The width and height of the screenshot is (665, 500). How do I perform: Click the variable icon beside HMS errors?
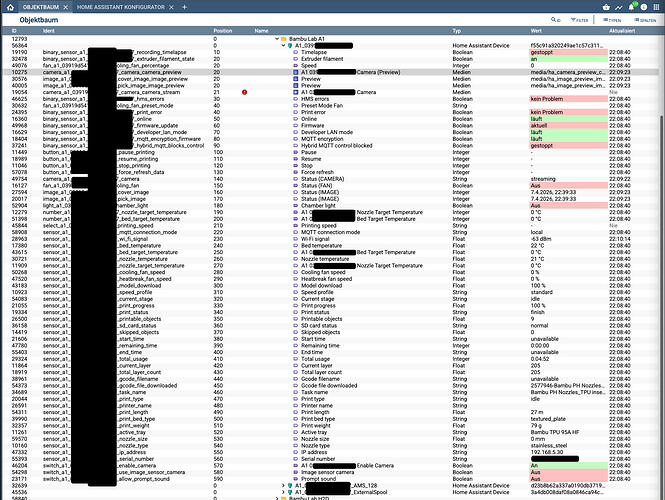pyautogui.click(x=296, y=99)
